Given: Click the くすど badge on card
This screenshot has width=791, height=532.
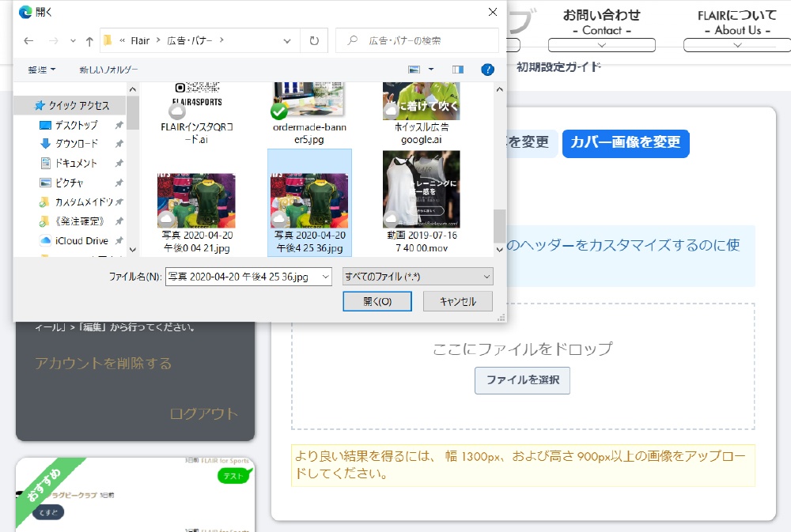Looking at the screenshot, I should point(48,512).
